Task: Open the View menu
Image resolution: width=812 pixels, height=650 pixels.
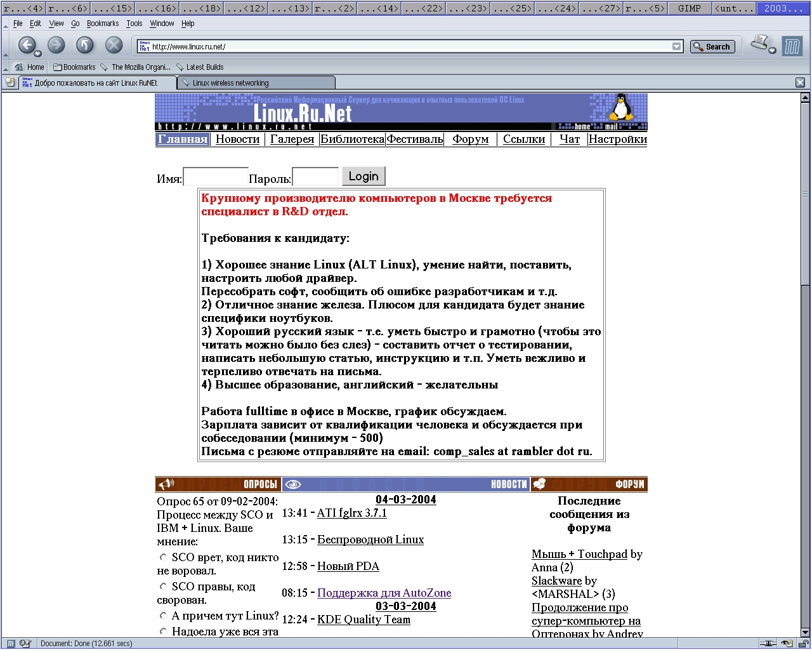Action: click(56, 23)
